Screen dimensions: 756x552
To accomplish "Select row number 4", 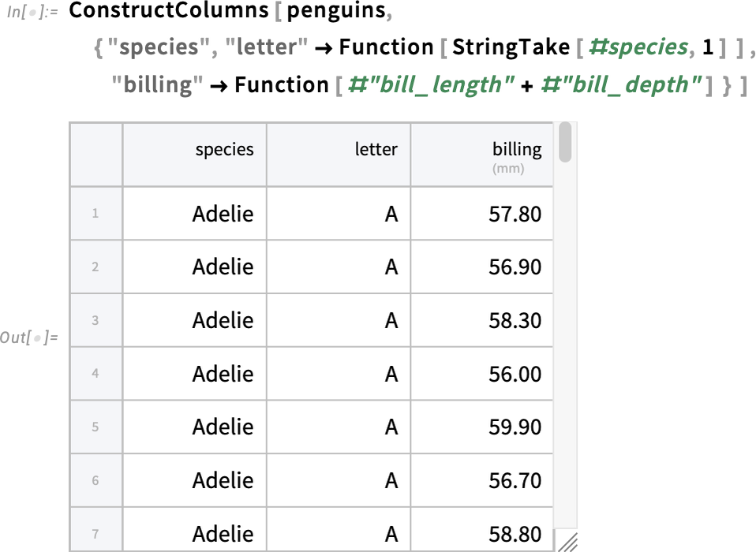I will [95, 373].
